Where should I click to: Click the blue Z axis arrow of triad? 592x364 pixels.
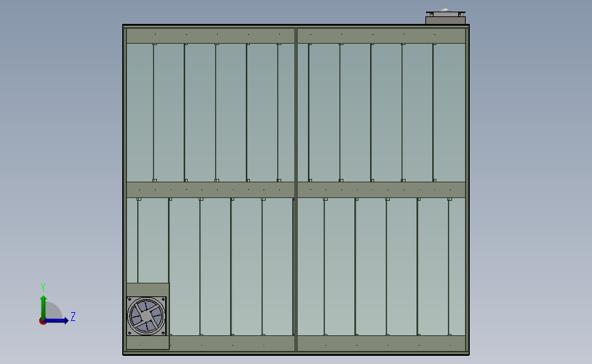tap(56, 321)
